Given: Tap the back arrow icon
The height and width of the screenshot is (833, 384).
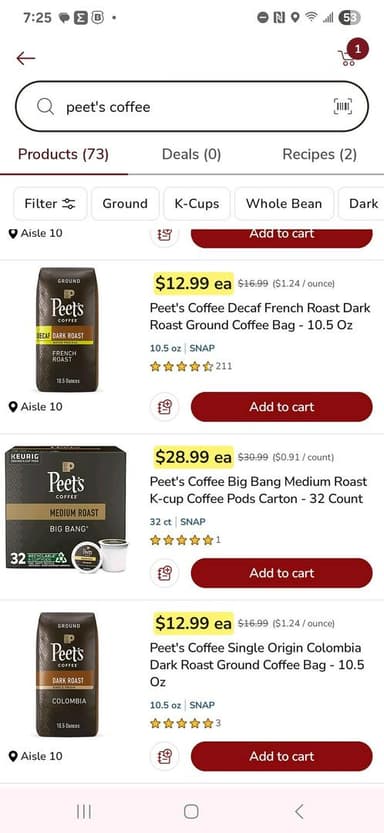Looking at the screenshot, I should tap(25, 58).
